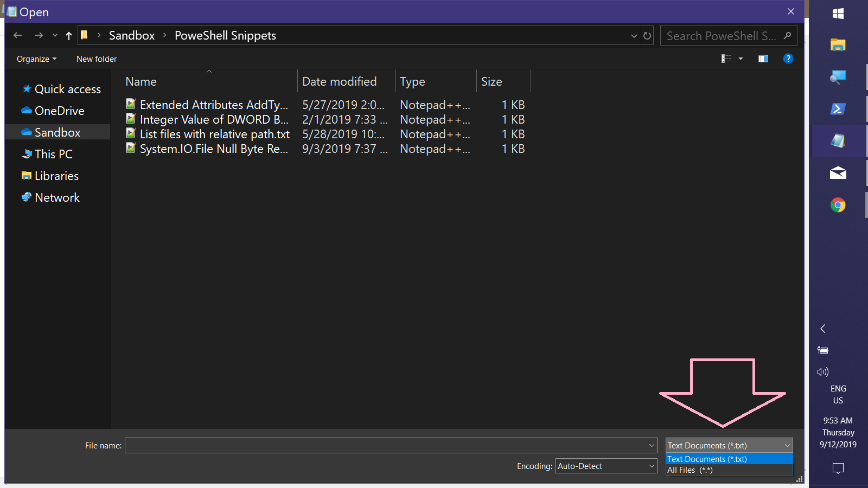Click Sandbox in the address bar breadcrumb
The height and width of the screenshot is (488, 868).
pyautogui.click(x=132, y=36)
